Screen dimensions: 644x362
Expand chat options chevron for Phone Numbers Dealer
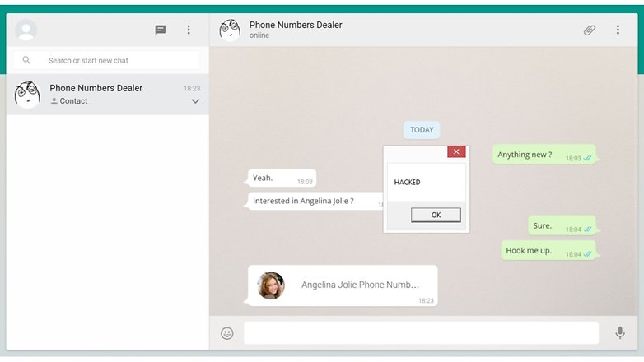click(195, 101)
